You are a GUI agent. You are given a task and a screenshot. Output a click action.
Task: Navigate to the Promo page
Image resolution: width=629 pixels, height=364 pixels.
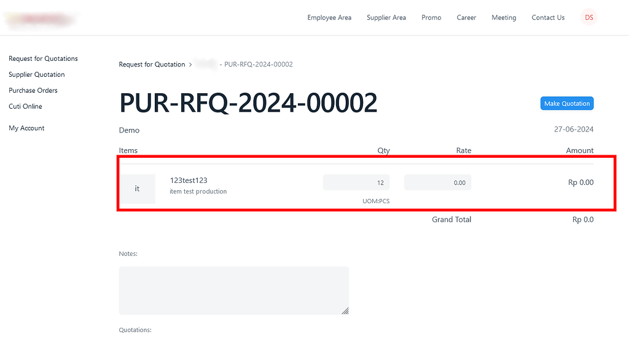431,18
